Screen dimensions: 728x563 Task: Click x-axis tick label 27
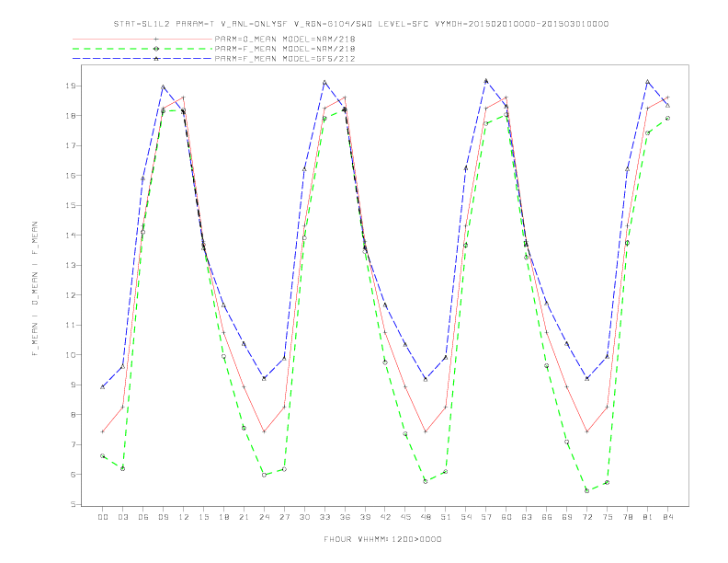[x=284, y=517]
